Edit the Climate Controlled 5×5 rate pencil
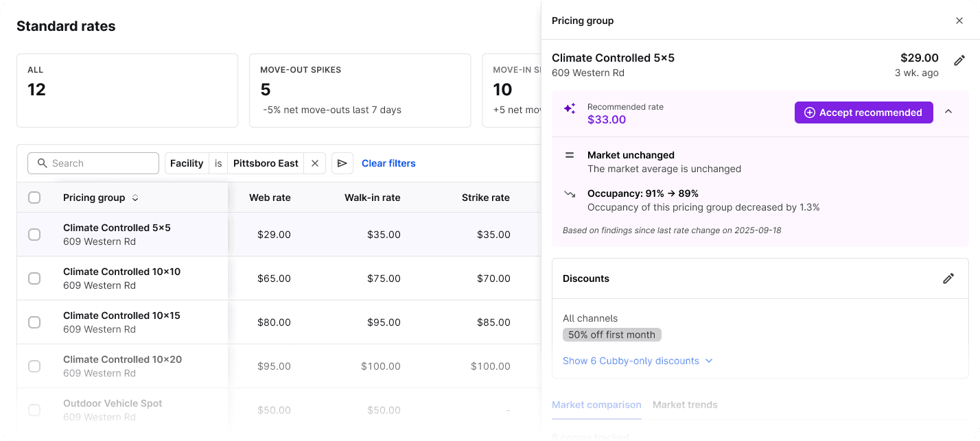The height and width of the screenshot is (441, 980). (959, 60)
